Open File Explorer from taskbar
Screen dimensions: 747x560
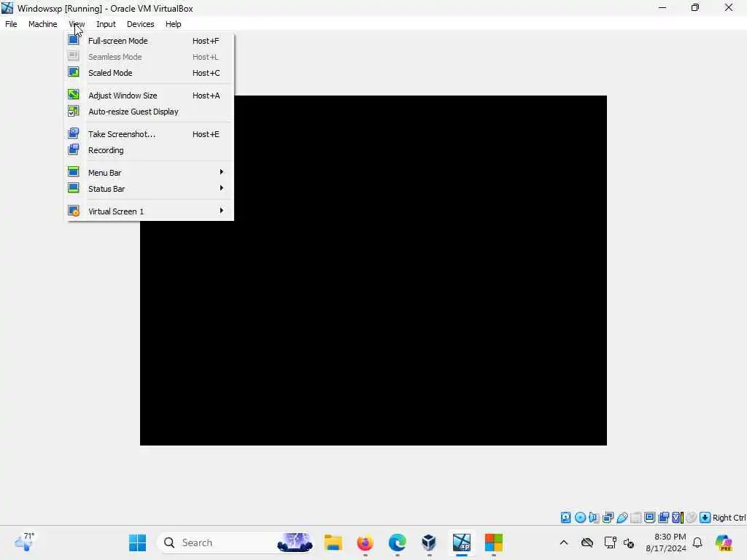click(x=333, y=542)
